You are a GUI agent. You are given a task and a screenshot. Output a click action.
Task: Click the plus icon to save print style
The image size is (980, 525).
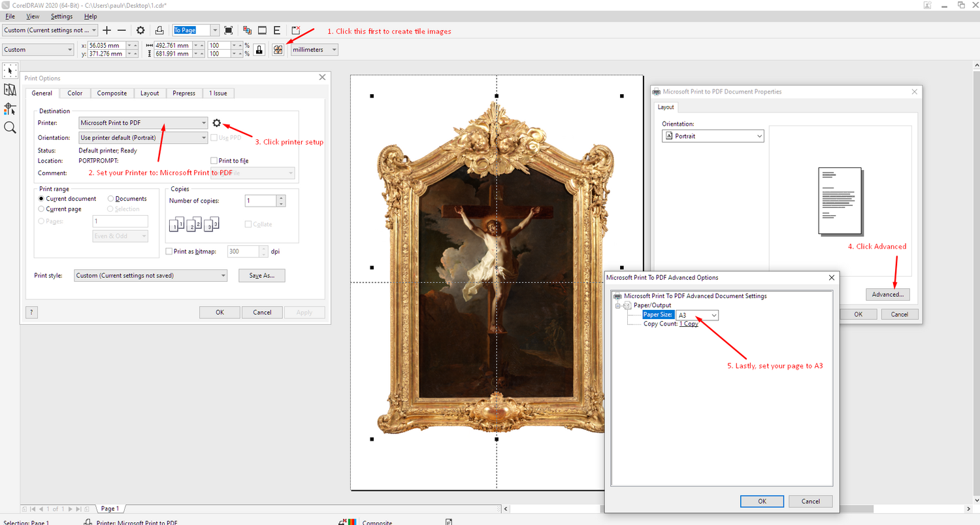pyautogui.click(x=107, y=30)
